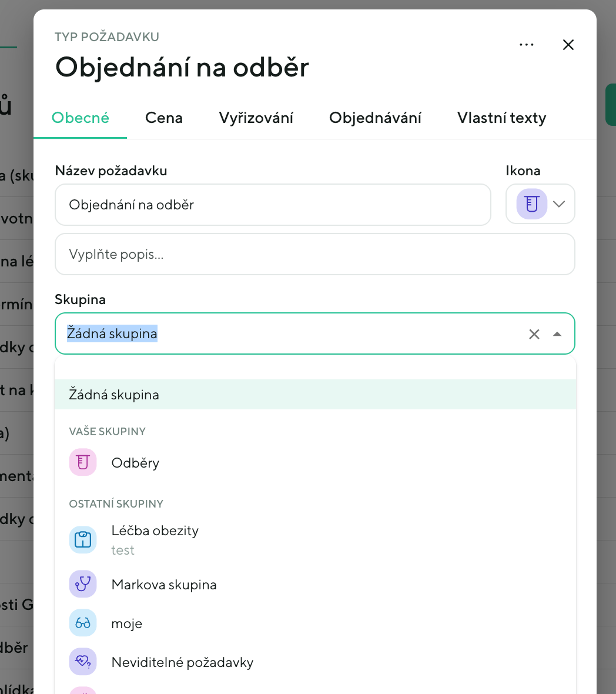
Task: Click the glasses icon beside moje
Action: [x=83, y=623]
